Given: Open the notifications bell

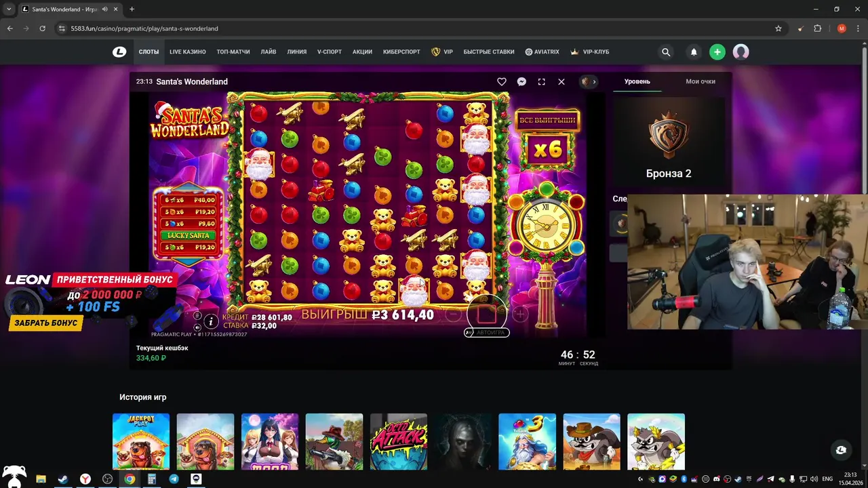Looking at the screenshot, I should (694, 52).
